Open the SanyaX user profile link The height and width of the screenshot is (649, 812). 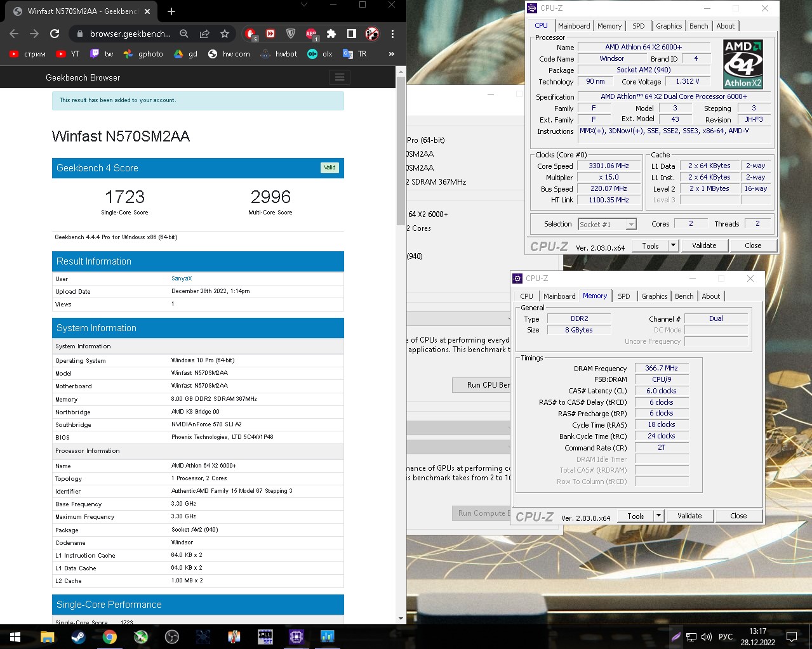182,279
